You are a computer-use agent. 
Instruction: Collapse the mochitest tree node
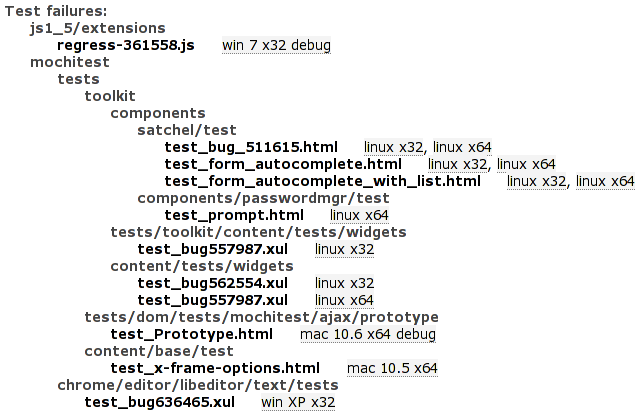[x=70, y=62]
